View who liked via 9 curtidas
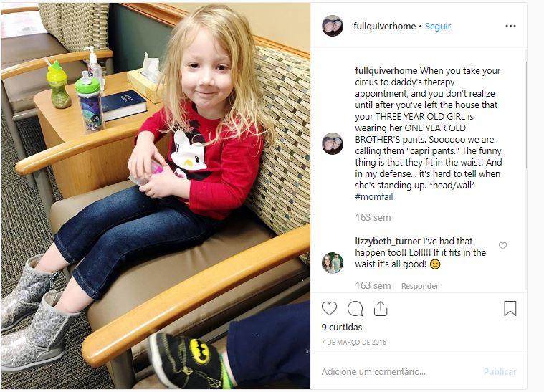 (x=342, y=327)
